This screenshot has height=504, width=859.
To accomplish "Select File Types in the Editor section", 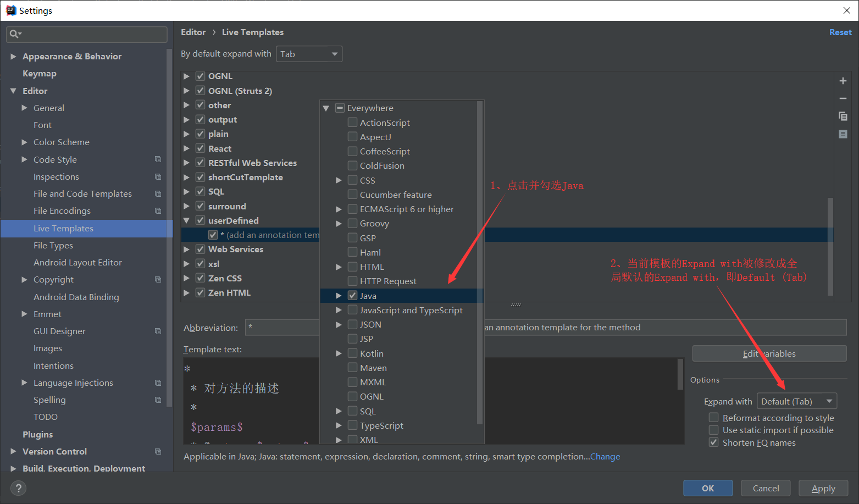I will click(x=53, y=245).
